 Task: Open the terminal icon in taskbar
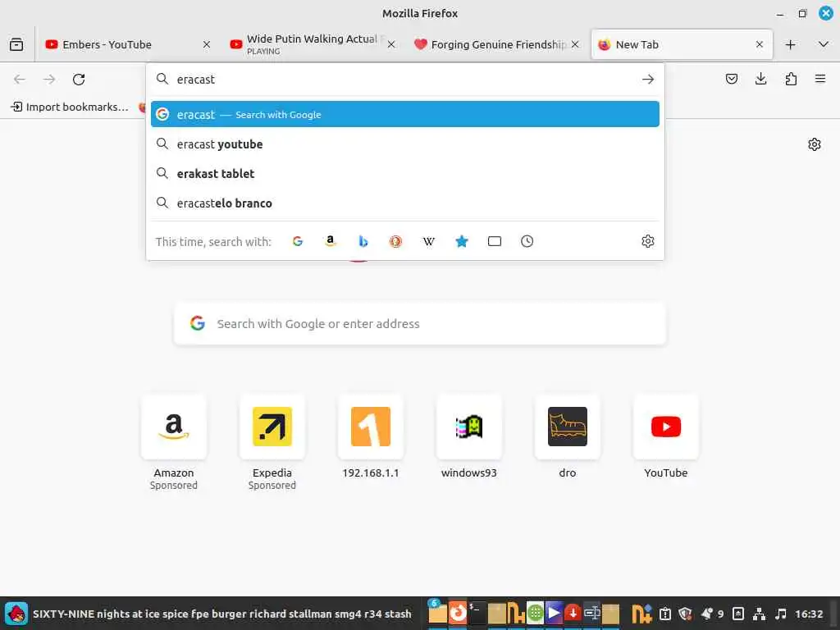[477, 612]
